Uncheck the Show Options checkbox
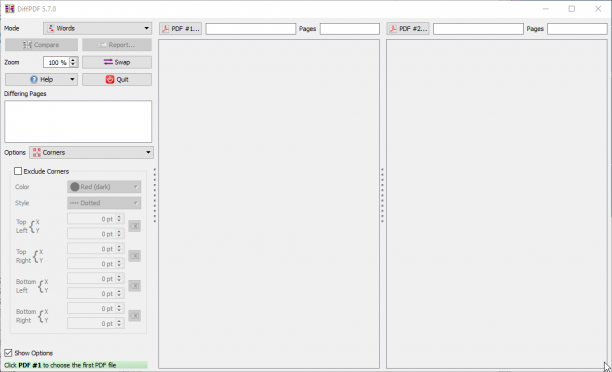Screen dimensions: 612x372 pos(8,353)
